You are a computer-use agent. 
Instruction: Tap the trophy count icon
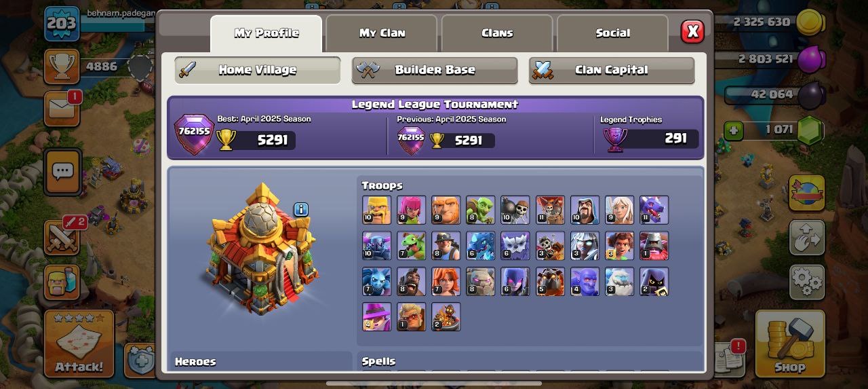point(62,67)
